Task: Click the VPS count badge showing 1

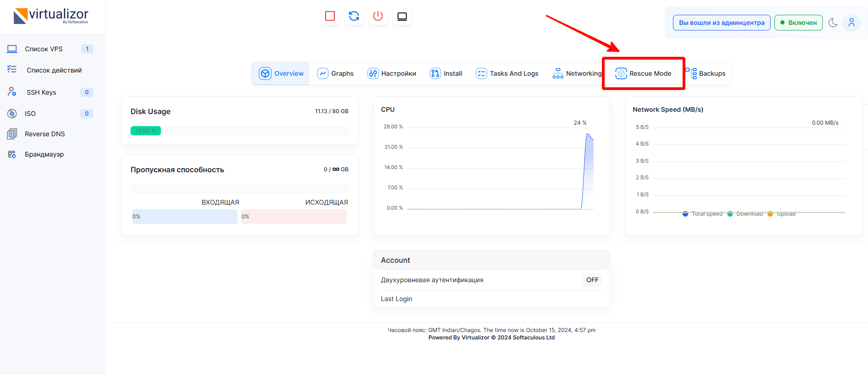Action: [x=87, y=49]
